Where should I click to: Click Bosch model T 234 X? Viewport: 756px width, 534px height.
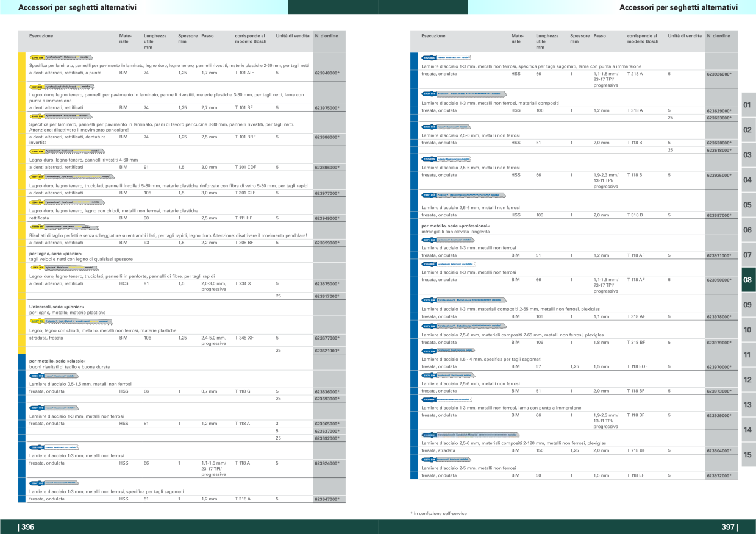pyautogui.click(x=243, y=283)
